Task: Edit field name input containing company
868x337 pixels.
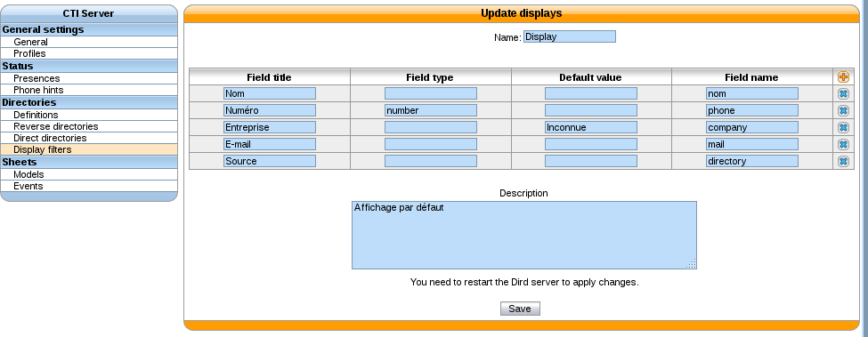Action: click(x=752, y=127)
